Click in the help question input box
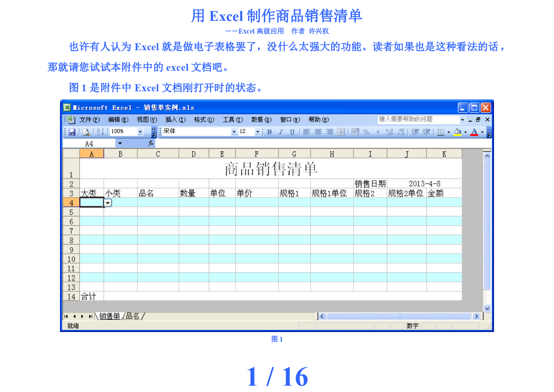554x392 pixels. (x=419, y=120)
